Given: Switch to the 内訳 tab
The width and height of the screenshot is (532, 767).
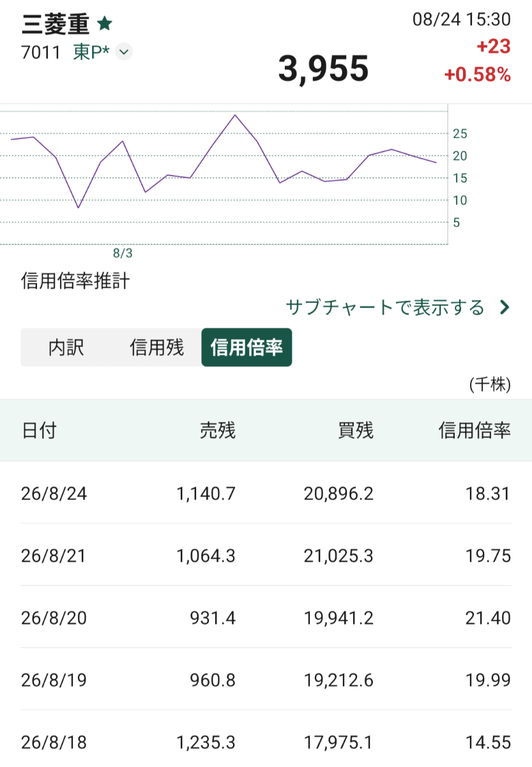Looking at the screenshot, I should pyautogui.click(x=66, y=348).
